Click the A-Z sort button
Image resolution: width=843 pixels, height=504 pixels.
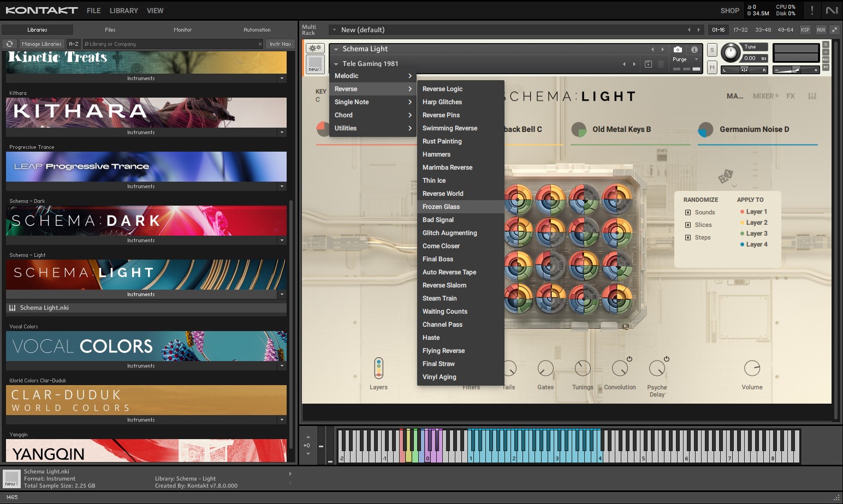74,44
